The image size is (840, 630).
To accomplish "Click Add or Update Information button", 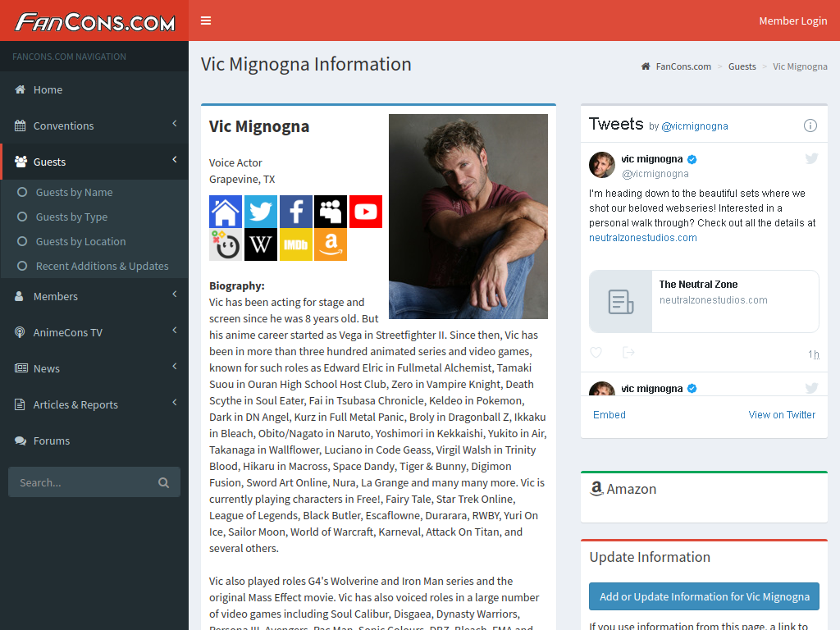I will [704, 596].
